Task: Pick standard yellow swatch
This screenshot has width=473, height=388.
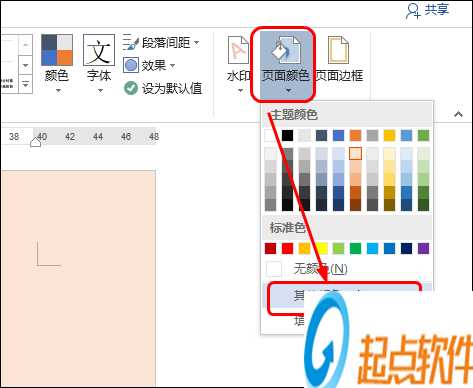Action: (321, 248)
